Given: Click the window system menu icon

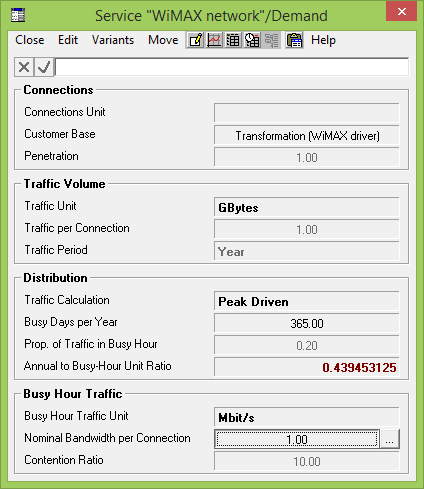Looking at the screenshot, I should (x=18, y=15).
